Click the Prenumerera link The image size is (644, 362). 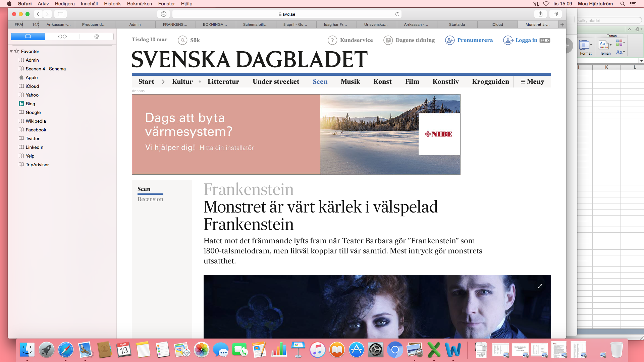(x=475, y=40)
